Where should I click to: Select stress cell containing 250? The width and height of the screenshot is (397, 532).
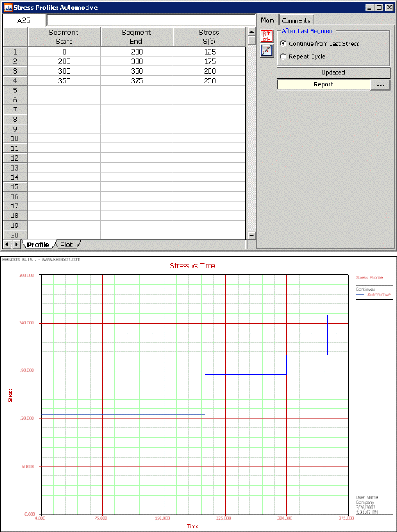209,80
